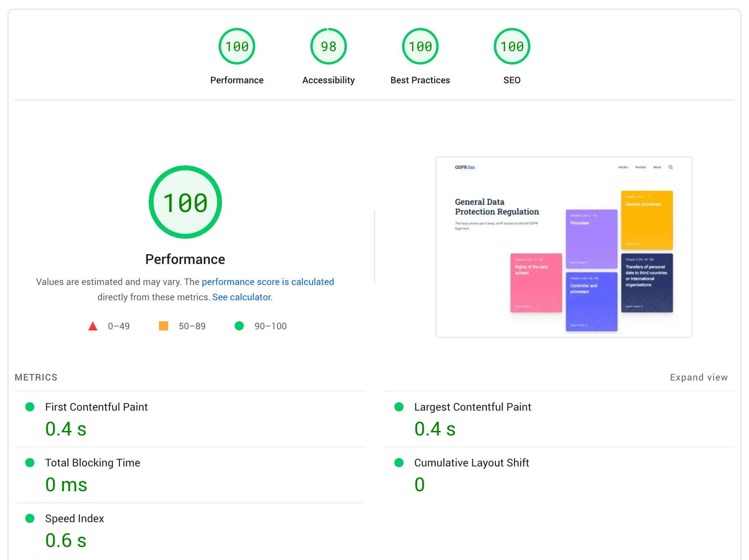Click the green dot beside First Contentful Paint
The height and width of the screenshot is (560, 749).
30,407
